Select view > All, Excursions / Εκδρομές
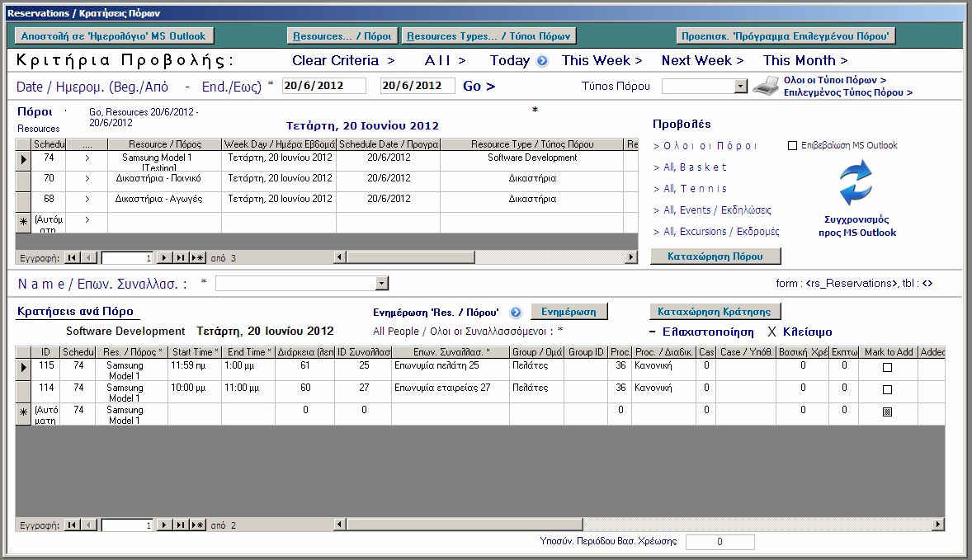Viewport: 972px width, 560px height. [716, 232]
